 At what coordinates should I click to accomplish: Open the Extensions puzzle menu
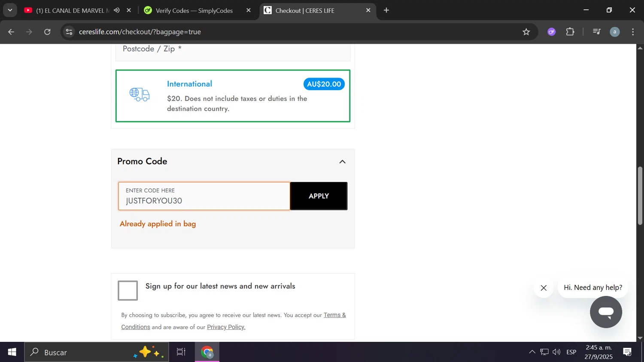click(x=570, y=32)
